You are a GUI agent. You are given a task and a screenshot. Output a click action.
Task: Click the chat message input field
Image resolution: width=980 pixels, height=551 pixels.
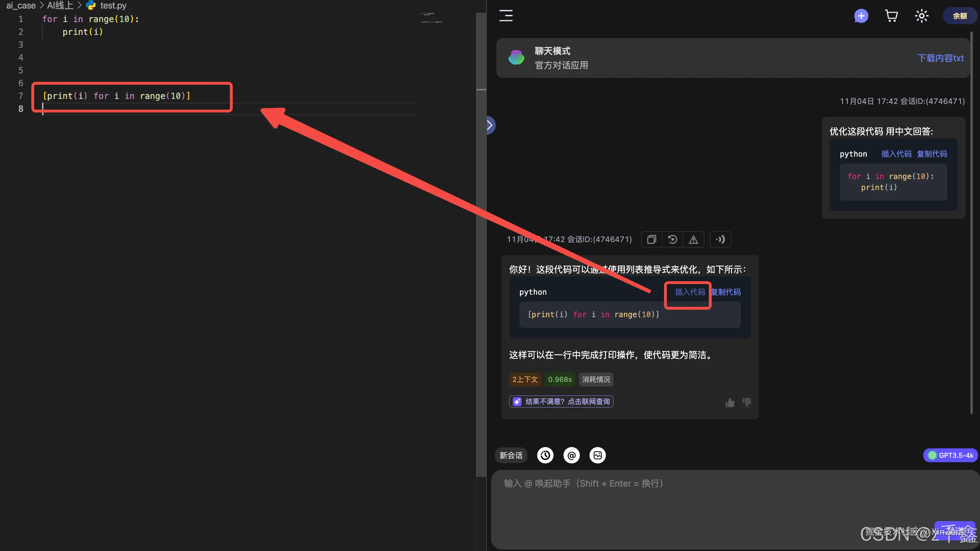723,495
